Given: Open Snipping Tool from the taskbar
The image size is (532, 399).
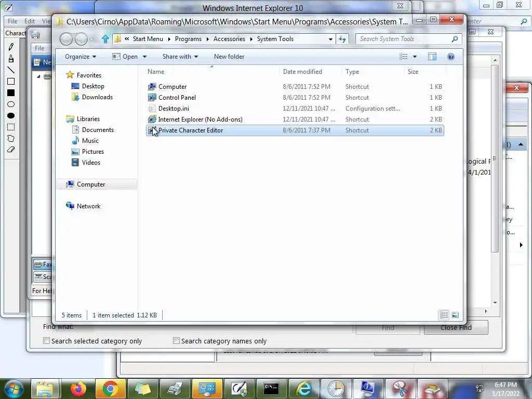Looking at the screenshot, I should 400,389.
